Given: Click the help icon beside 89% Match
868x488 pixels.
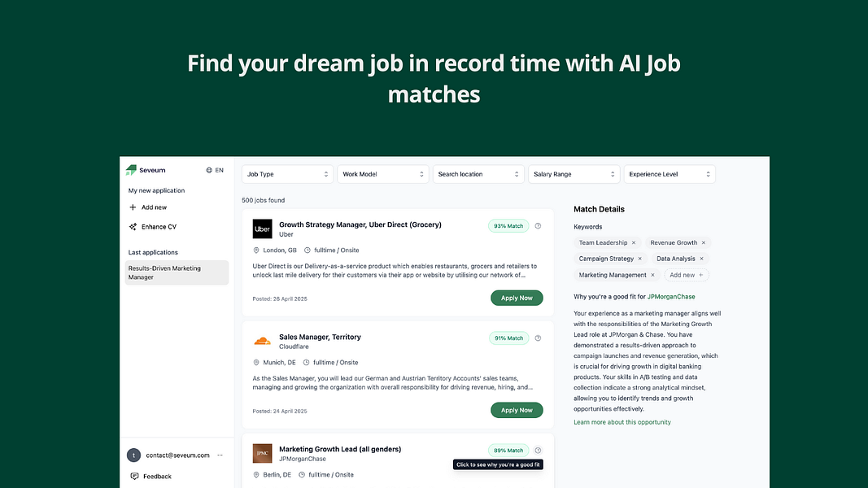Looking at the screenshot, I should [538, 451].
